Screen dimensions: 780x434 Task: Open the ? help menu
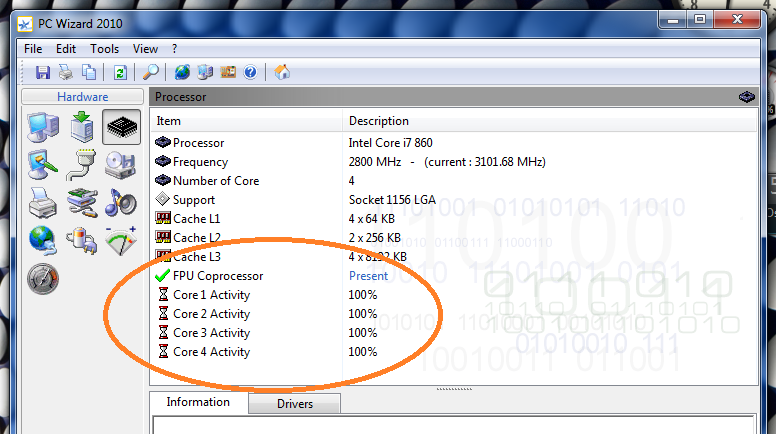(174, 49)
